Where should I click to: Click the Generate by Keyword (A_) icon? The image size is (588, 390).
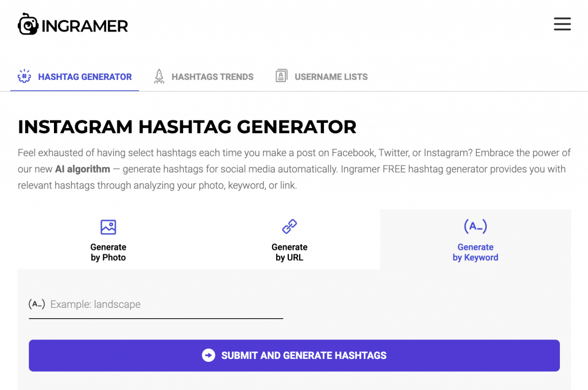[x=475, y=226]
